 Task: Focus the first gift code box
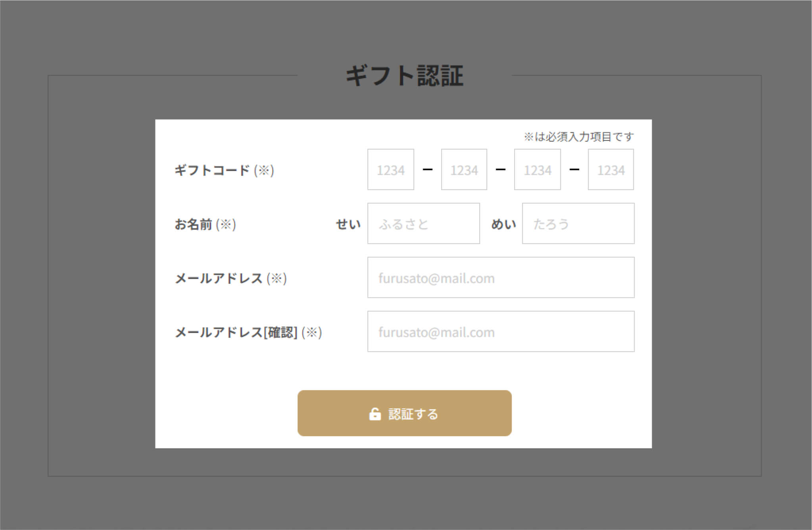(390, 170)
